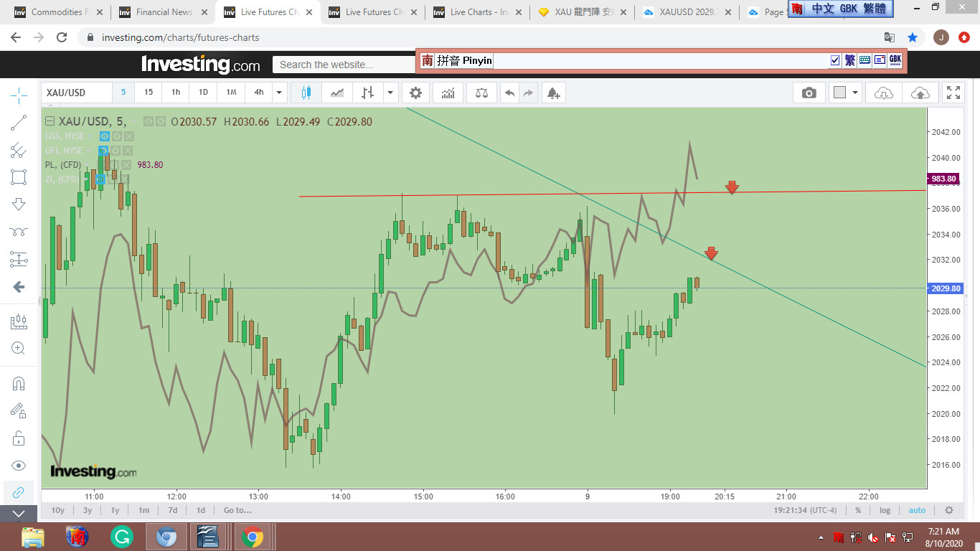The width and height of the screenshot is (980, 551).
Task: Take a chart snapshot with camera icon
Action: click(809, 93)
